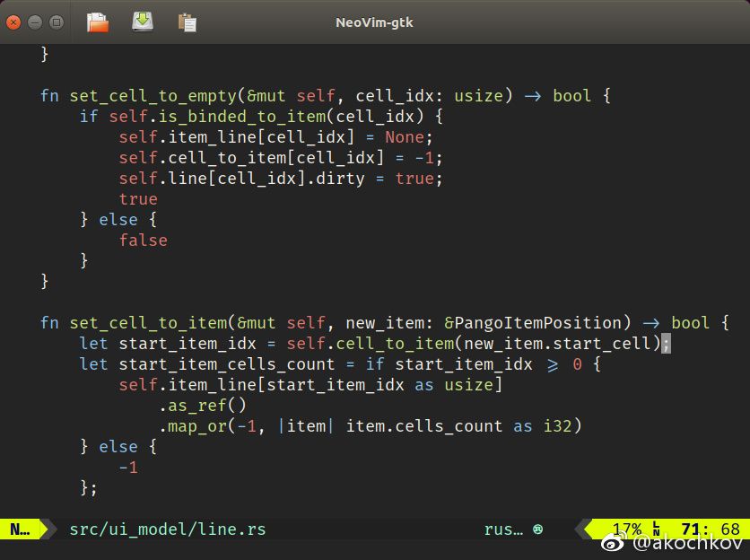Minimize the NeoVim-gtk window
This screenshot has width=750, height=560.
coord(35,22)
